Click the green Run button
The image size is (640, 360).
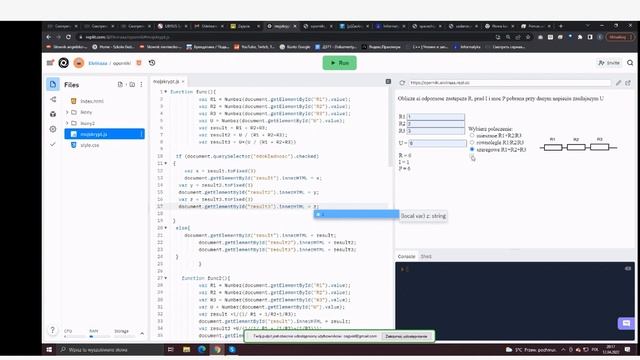[x=339, y=63]
